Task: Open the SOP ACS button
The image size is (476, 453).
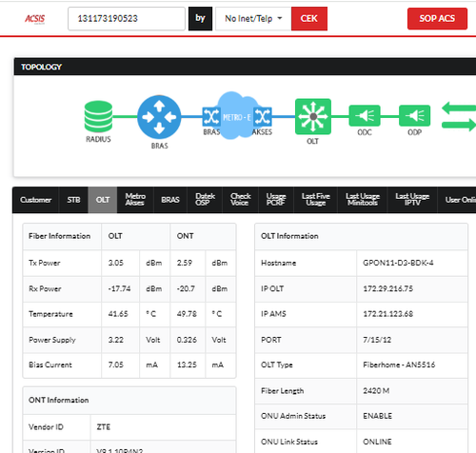Action: (x=437, y=19)
